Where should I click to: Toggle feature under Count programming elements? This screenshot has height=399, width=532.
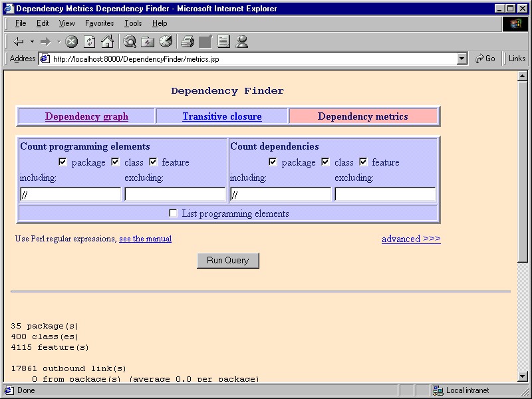pyautogui.click(x=153, y=162)
